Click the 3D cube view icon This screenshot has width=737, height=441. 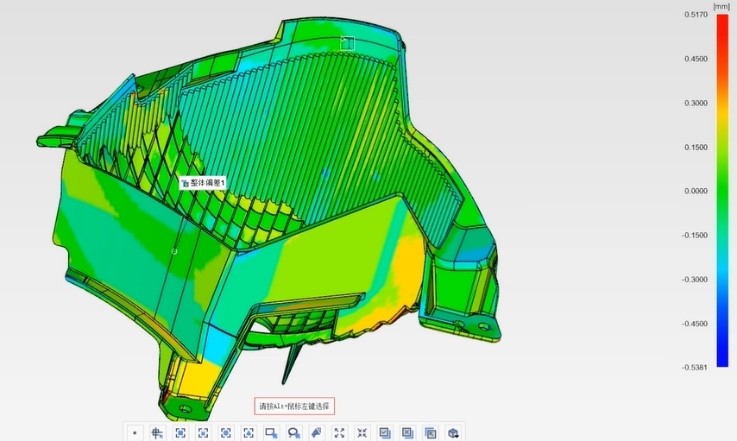453,433
